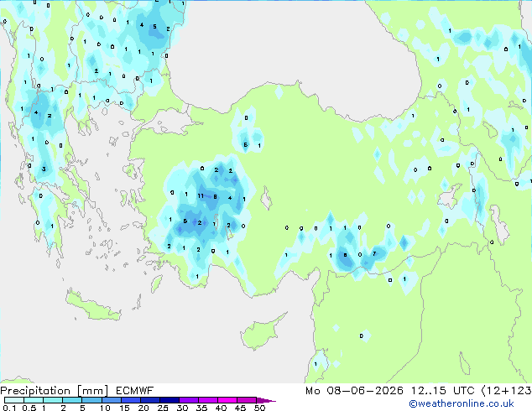Click the 30–35 mm purple legend swatch
This screenshot has width=532, height=411.
click(x=189, y=400)
